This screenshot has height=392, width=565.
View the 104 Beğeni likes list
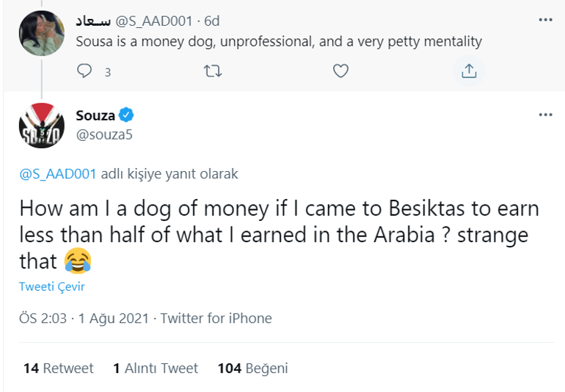pos(252,368)
